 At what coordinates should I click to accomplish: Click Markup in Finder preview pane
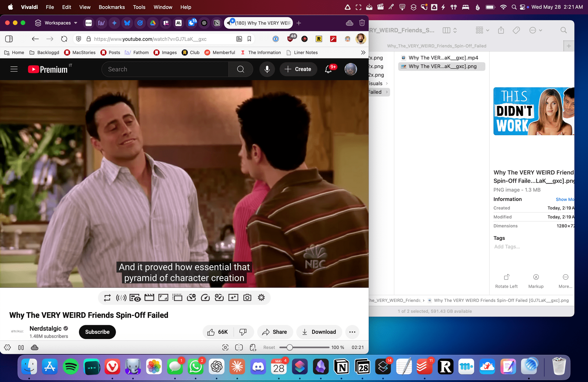pyautogui.click(x=536, y=281)
